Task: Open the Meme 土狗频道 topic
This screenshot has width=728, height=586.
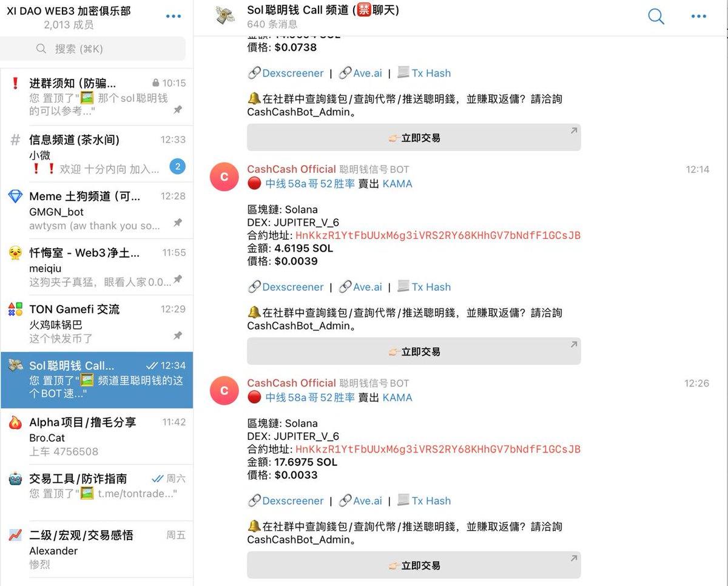Action: (96, 210)
